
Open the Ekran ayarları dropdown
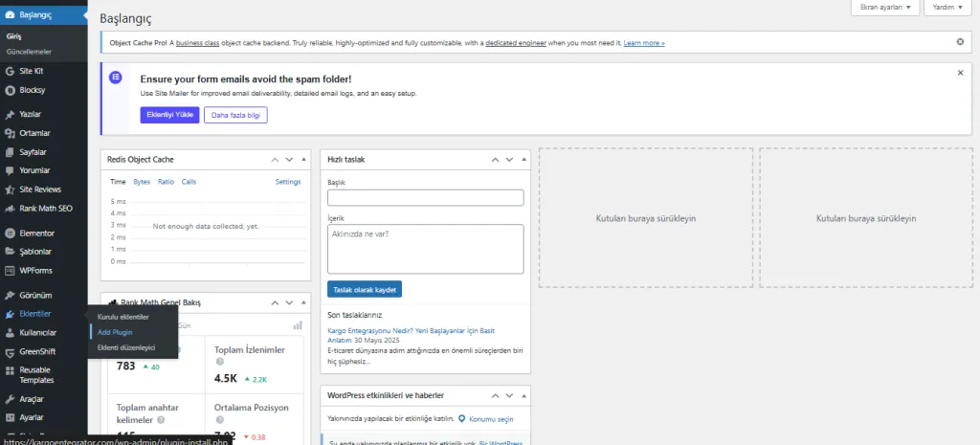pyautogui.click(x=884, y=8)
